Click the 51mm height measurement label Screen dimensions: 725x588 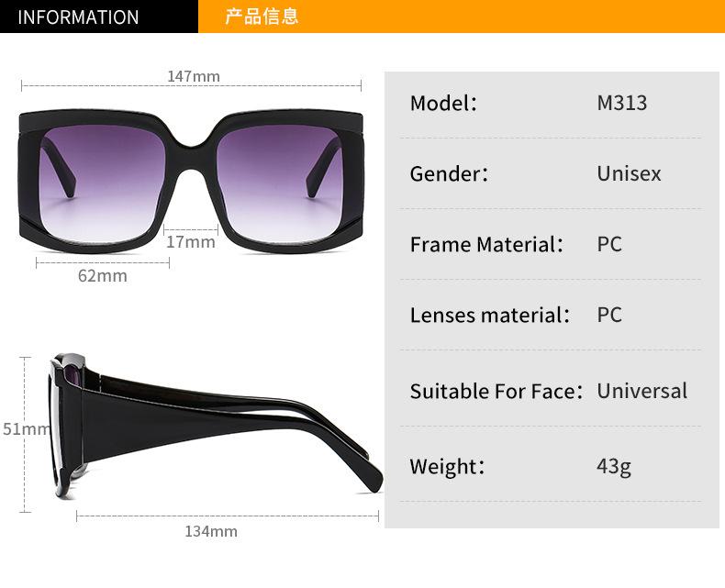pyautogui.click(x=26, y=428)
